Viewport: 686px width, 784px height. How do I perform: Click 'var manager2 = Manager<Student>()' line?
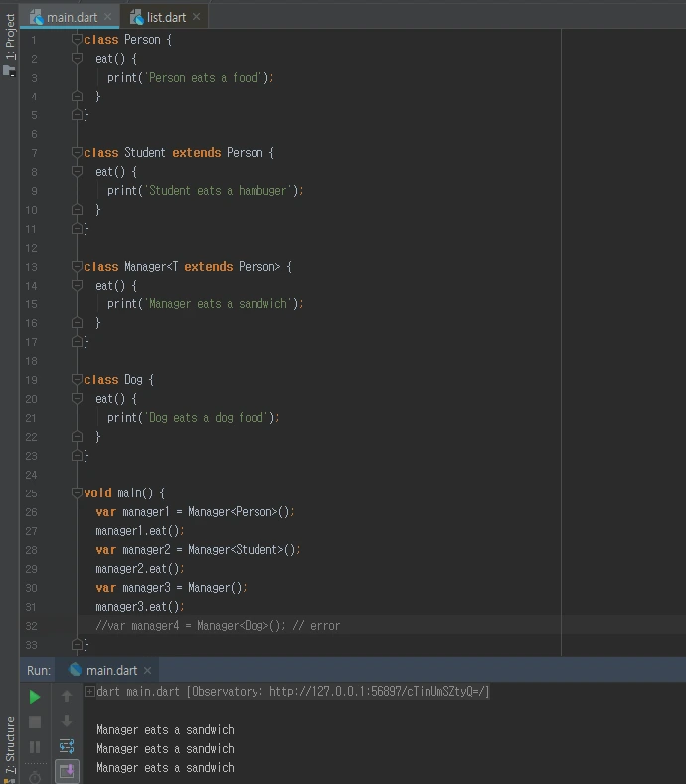(199, 550)
